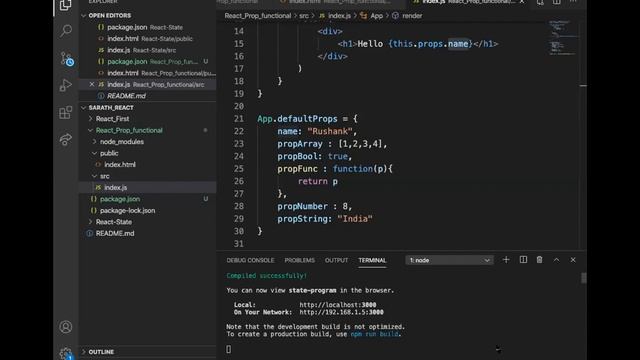Select index.js under the src folder
Viewport: 640px width, 360px height.
[x=147, y=187]
